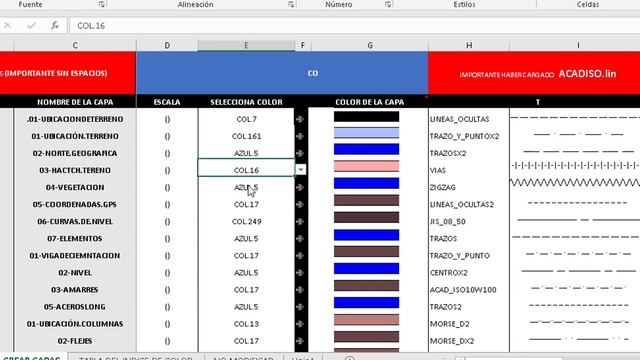Click arrow icon in 05-ACEROSLONG row
Viewport: 640px width, 360px height.
coord(300,307)
